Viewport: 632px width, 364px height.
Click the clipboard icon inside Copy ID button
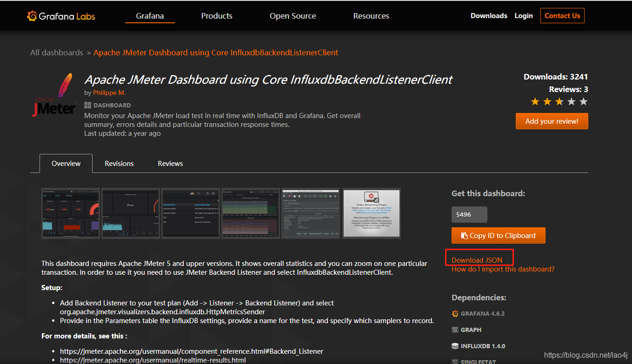click(x=465, y=235)
